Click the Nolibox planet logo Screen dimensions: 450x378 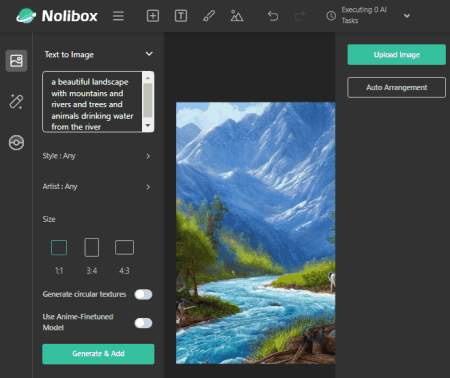[26, 16]
